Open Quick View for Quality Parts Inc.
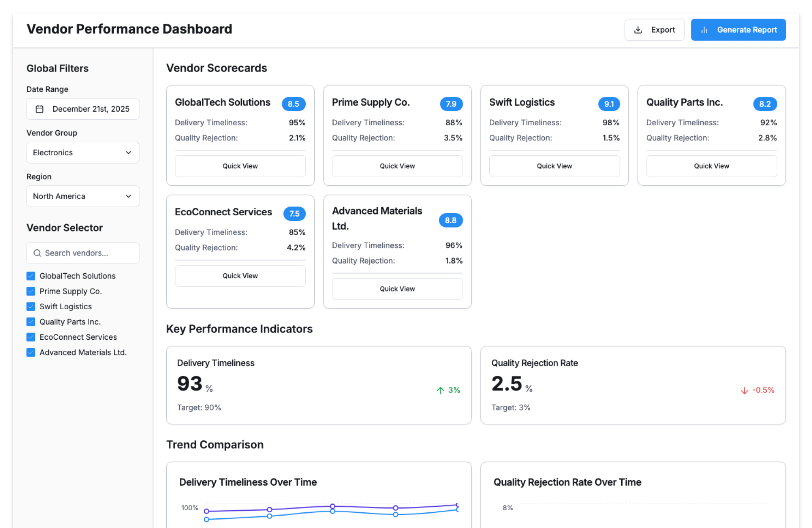 tap(711, 166)
